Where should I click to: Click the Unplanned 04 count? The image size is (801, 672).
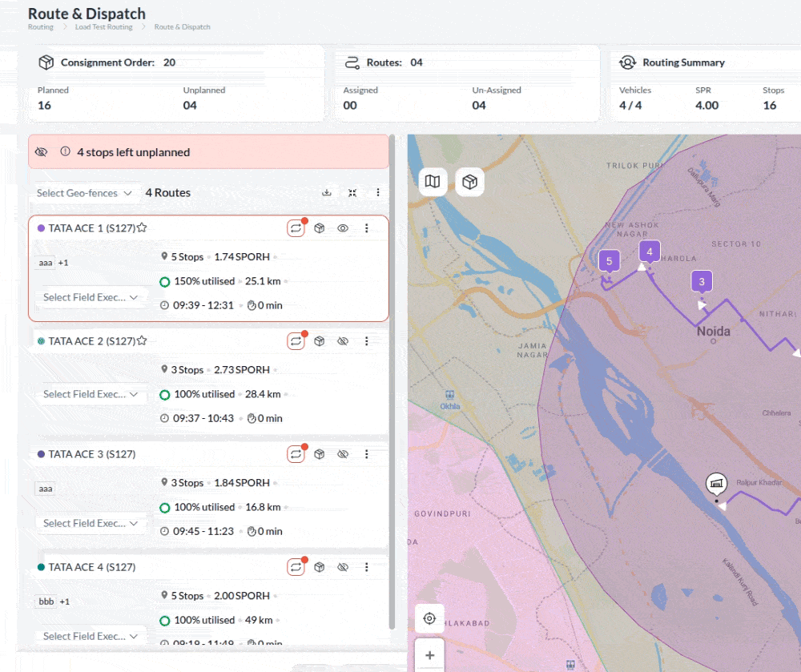[190, 105]
